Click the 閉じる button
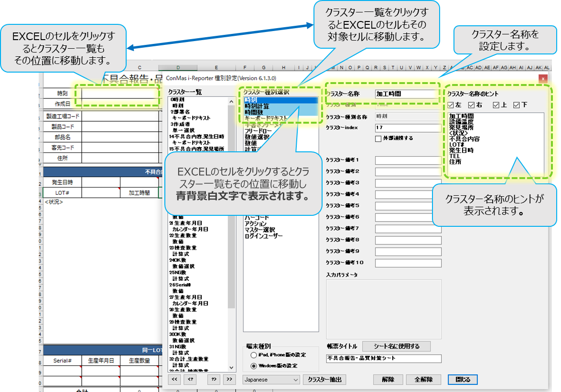Screen dimensions: 561x392 tap(462, 380)
